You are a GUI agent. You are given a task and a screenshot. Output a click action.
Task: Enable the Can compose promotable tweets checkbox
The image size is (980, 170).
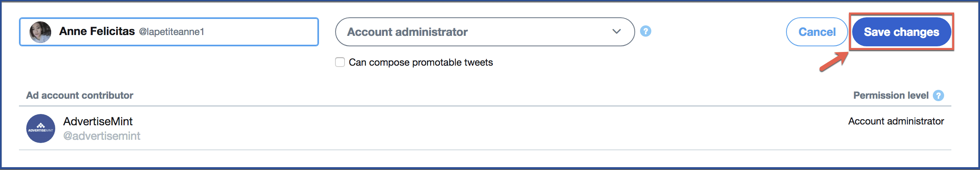tap(340, 62)
